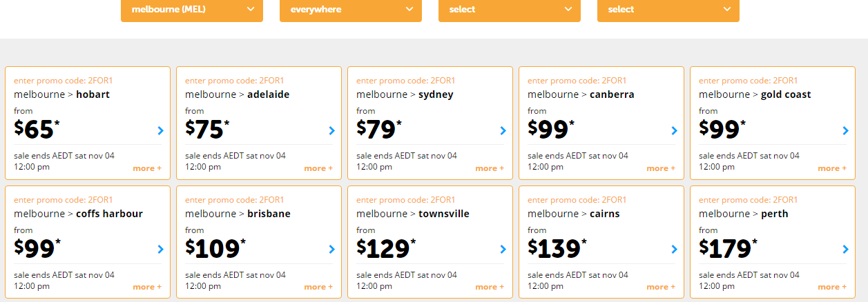Image resolution: width=868 pixels, height=302 pixels.
Task: Expand more + on the Hobart card
Action: point(147,168)
